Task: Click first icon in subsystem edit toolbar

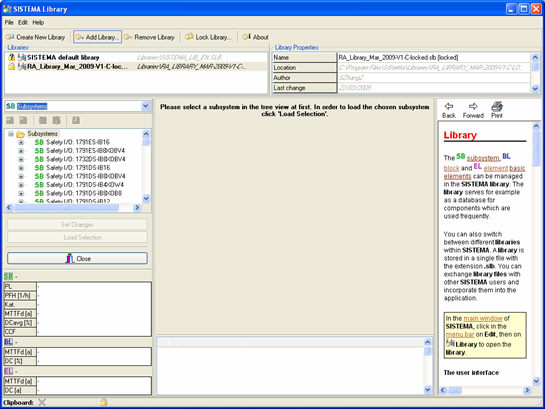Action: [10, 120]
